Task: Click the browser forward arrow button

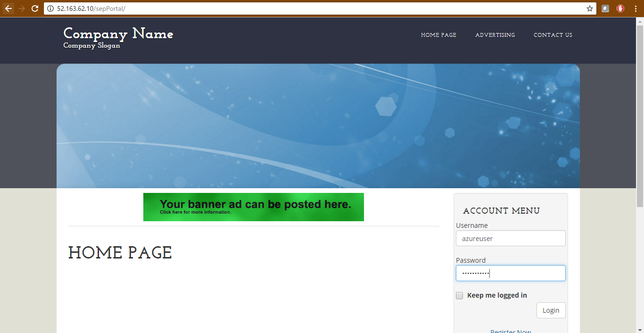Action: (x=22, y=8)
